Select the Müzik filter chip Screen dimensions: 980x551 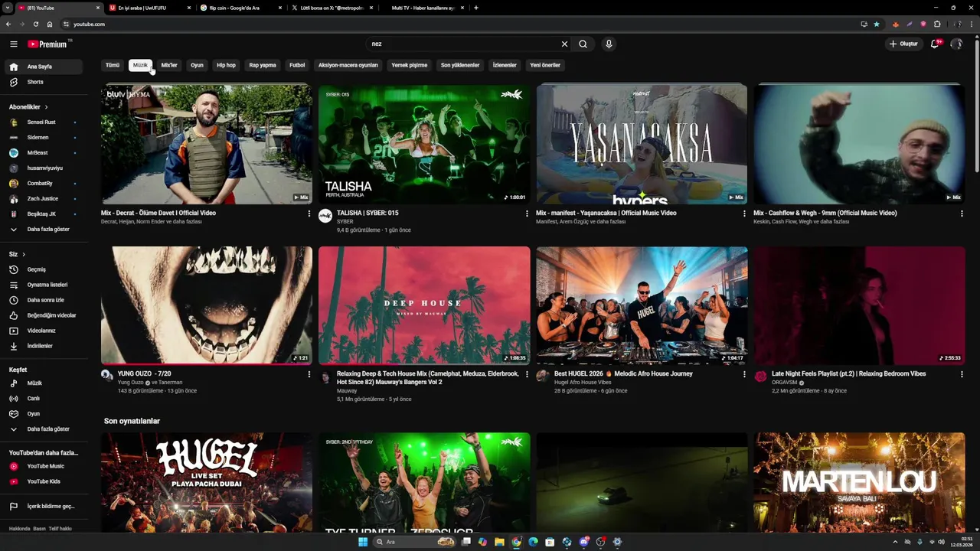click(x=140, y=65)
